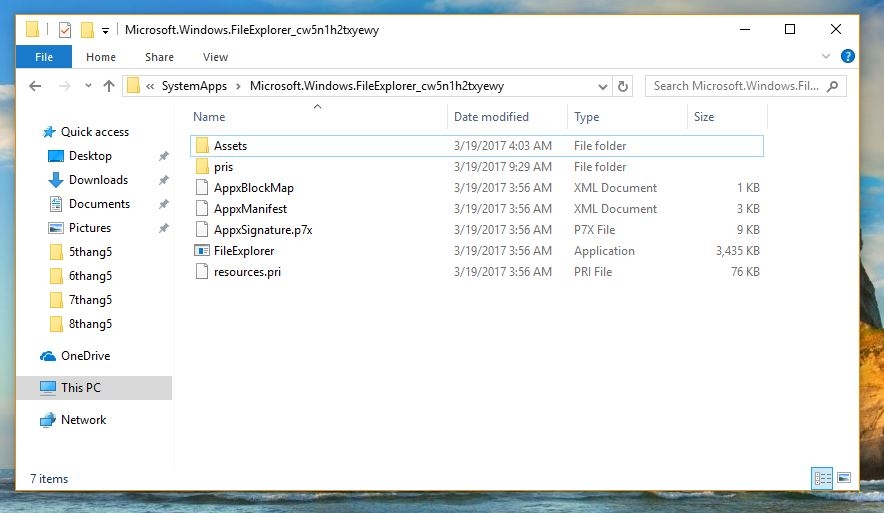This screenshot has width=884, height=513.
Task: Switch to Details view layout
Action: point(822,479)
